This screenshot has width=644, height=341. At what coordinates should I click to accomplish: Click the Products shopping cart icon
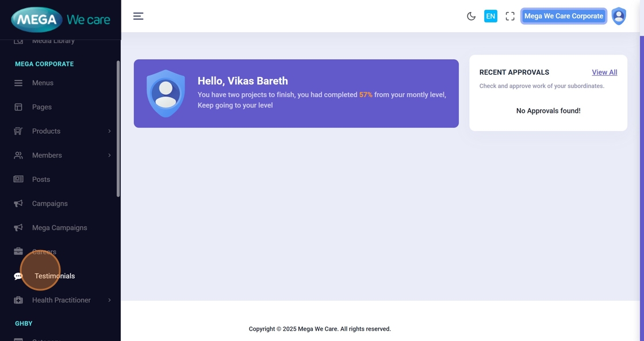pos(18,131)
